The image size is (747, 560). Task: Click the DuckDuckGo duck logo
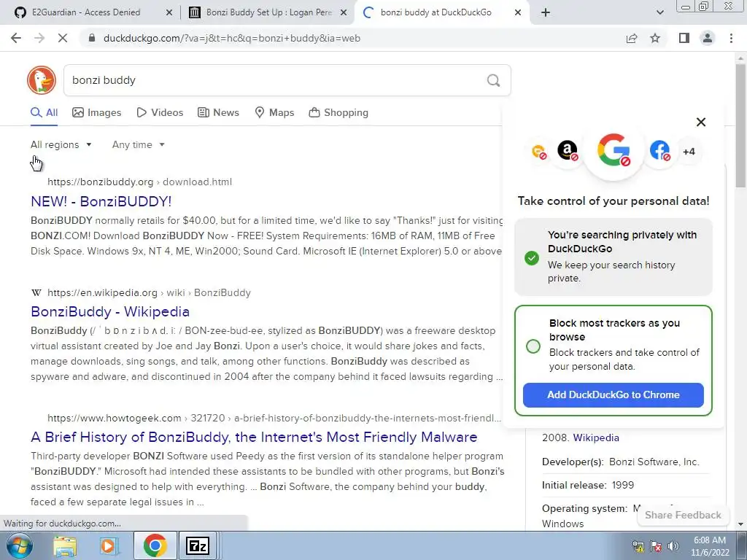42,80
